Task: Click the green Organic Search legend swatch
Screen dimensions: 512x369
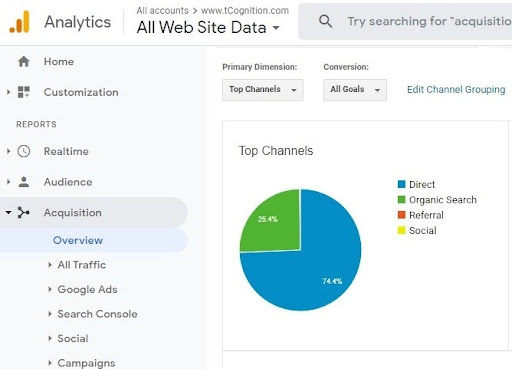Action: coord(402,199)
